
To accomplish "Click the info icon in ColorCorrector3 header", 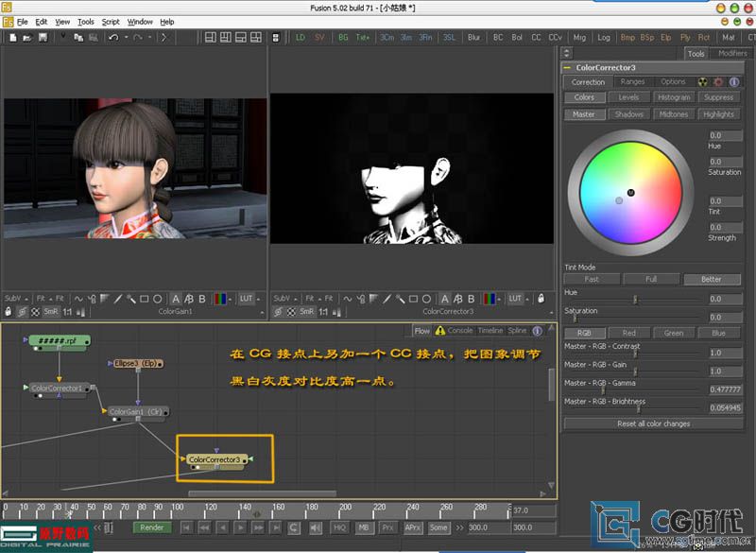I will point(734,82).
